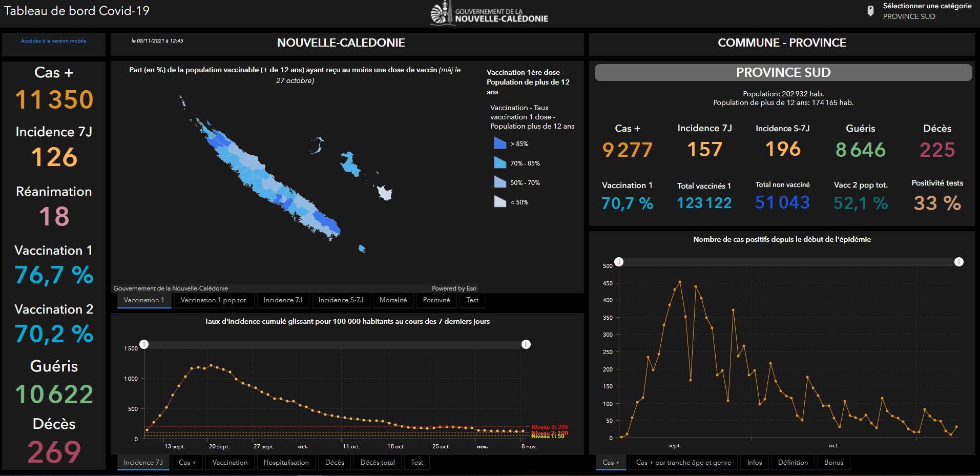Click the <50% legend swatch icon

coord(500,202)
